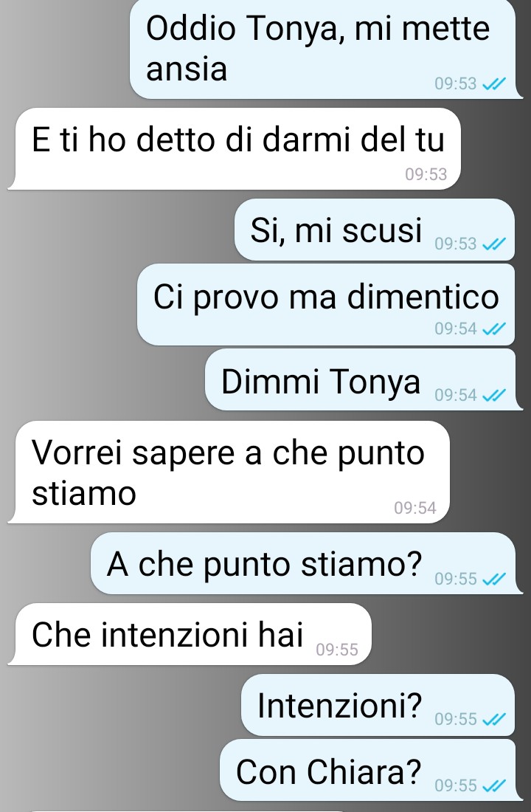Tap the 'Intenzioni?' message bubble
The image size is (531, 812).
378,705
